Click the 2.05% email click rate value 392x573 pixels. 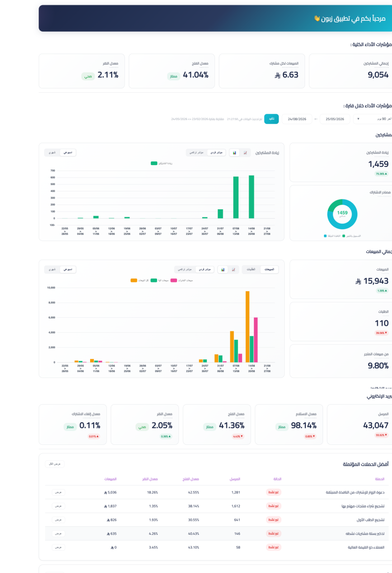click(x=162, y=425)
